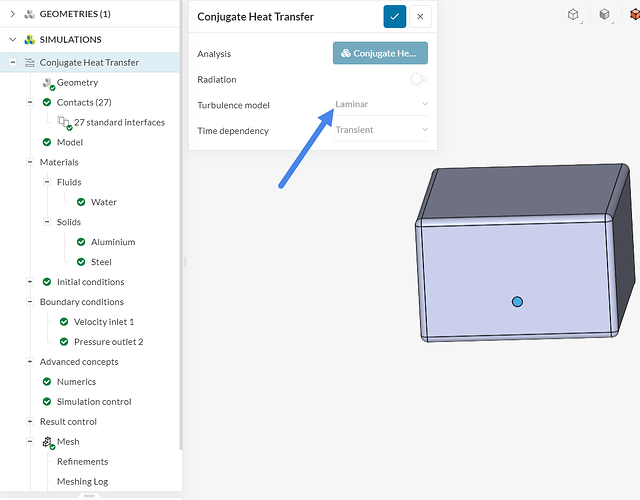Select the Boundary conditions tree item
This screenshot has width=640, height=500.
[82, 302]
